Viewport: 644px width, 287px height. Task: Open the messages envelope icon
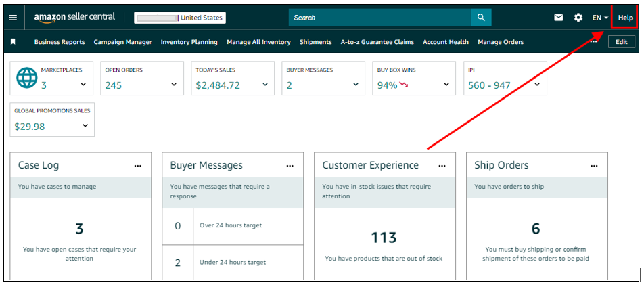click(559, 18)
